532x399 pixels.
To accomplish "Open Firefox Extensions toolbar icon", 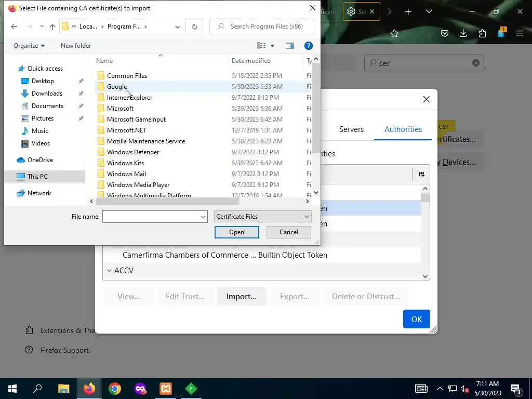I will [482, 33].
